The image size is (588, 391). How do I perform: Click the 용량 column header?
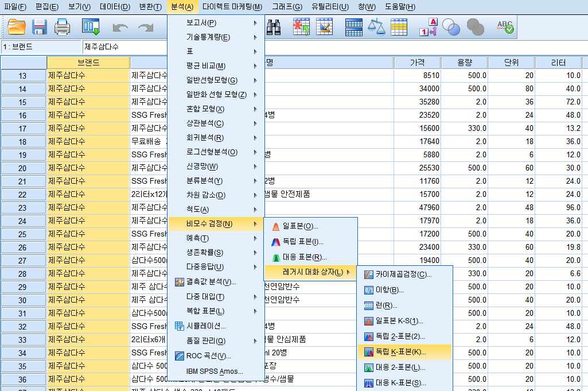click(x=465, y=63)
